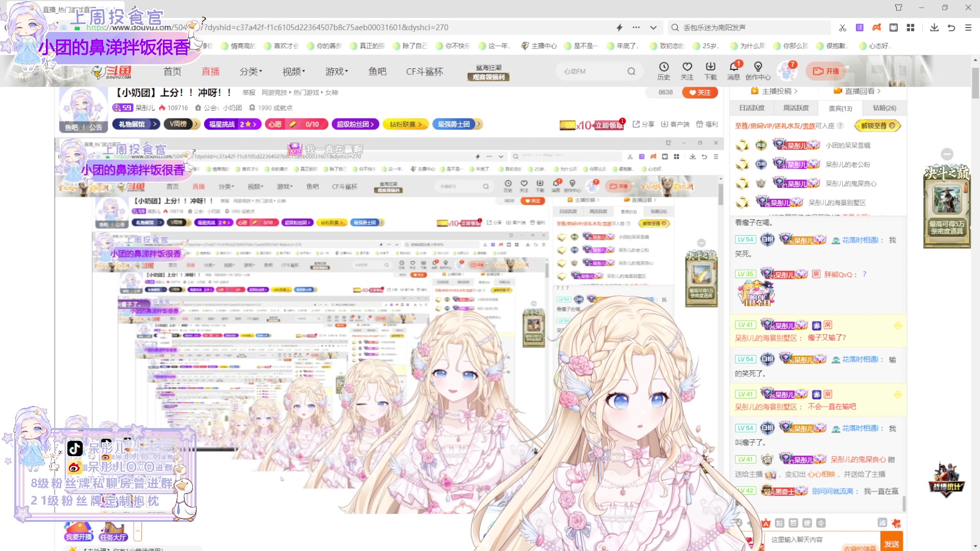
Task: Open the 福利 gift icon
Action: pyautogui.click(x=707, y=124)
